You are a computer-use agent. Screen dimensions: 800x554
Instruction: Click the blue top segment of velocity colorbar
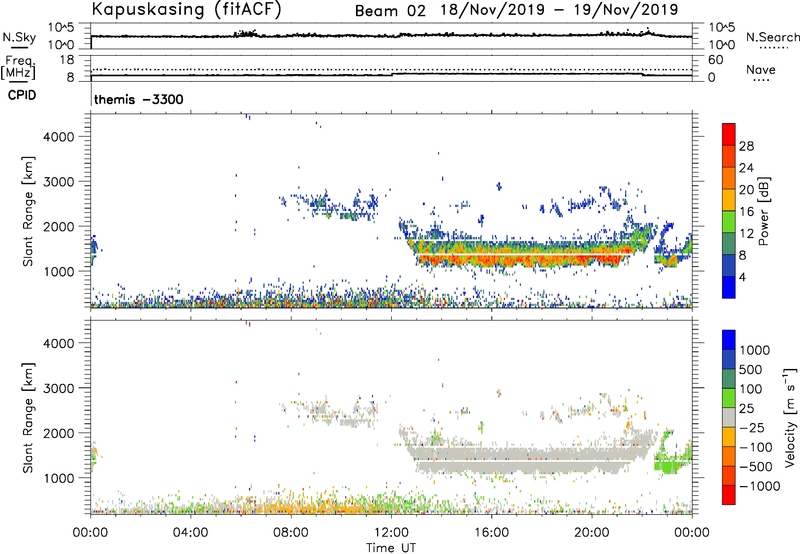(729, 340)
